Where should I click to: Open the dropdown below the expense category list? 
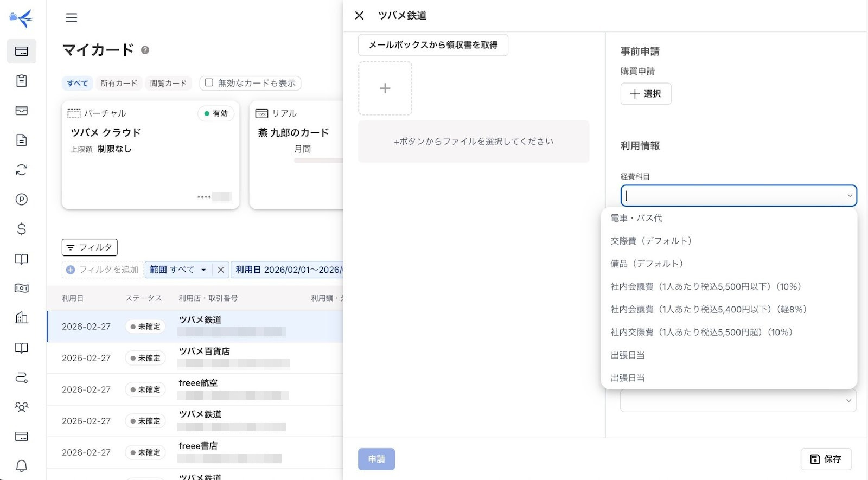(738, 401)
